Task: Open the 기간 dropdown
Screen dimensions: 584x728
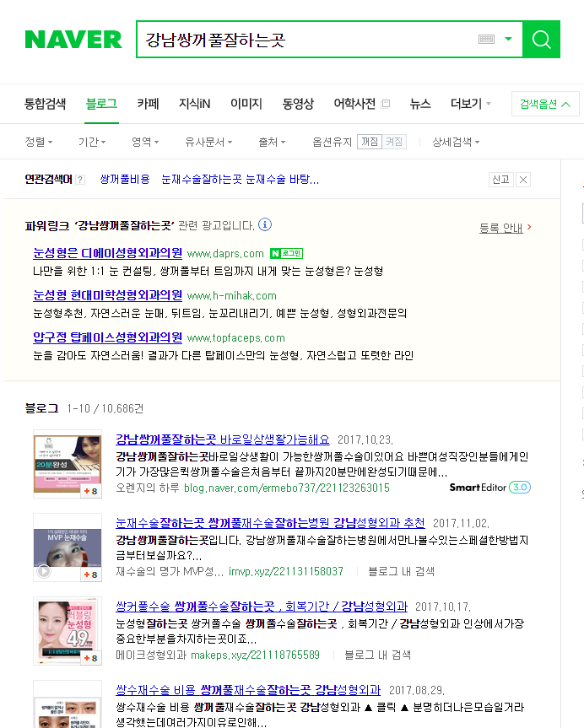Action: 92,142
